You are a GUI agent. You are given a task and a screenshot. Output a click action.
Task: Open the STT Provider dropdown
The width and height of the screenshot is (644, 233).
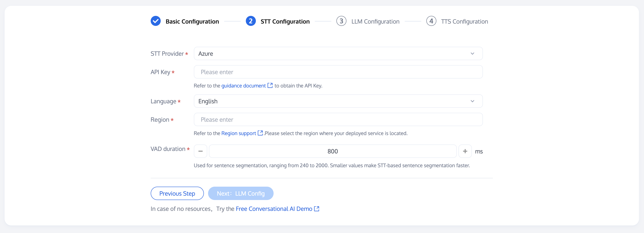tap(338, 53)
